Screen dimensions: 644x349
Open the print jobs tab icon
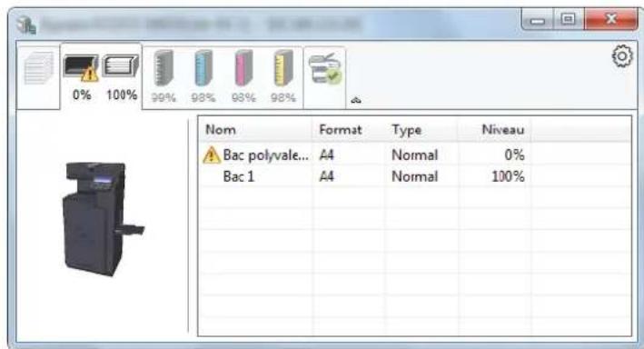pyautogui.click(x=39, y=69)
